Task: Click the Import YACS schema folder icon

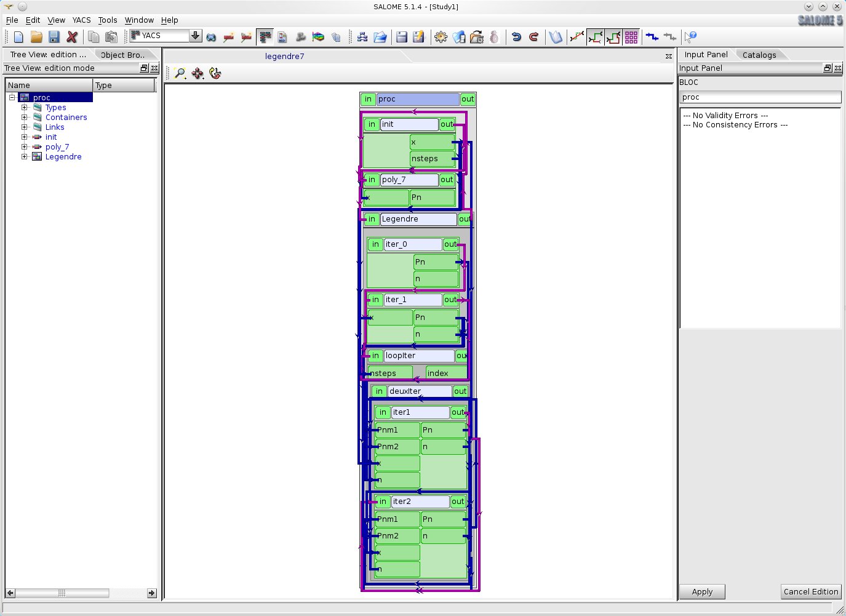Action: (x=380, y=37)
